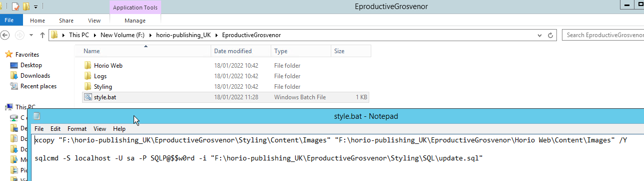Screen dimensions: 644x181
Task: Select the style.bat batch file icon
Action: point(88,97)
